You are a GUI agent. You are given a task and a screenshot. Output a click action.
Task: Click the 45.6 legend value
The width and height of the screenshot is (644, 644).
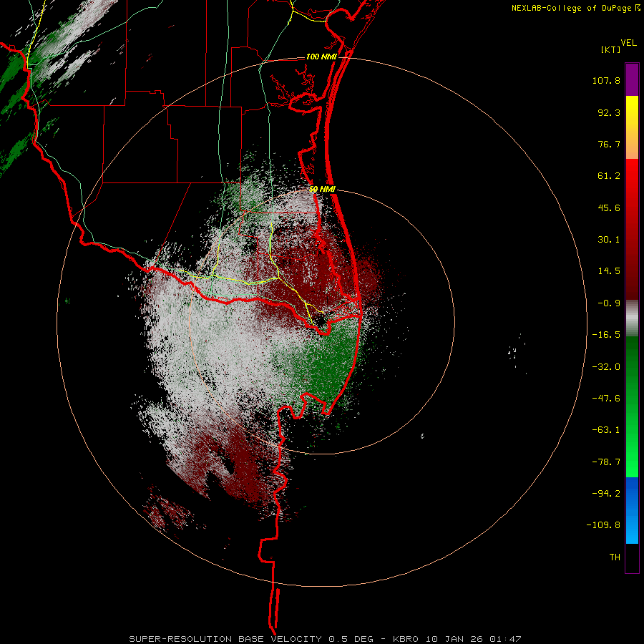click(609, 208)
